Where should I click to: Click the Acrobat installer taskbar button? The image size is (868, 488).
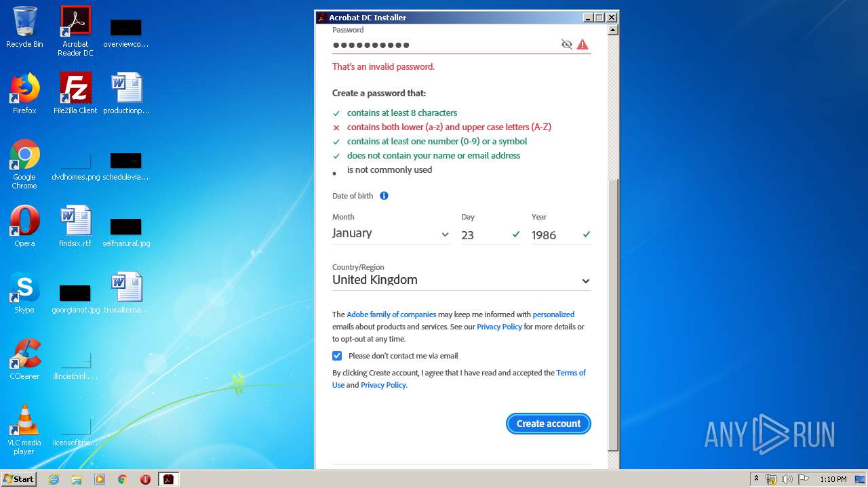168,479
